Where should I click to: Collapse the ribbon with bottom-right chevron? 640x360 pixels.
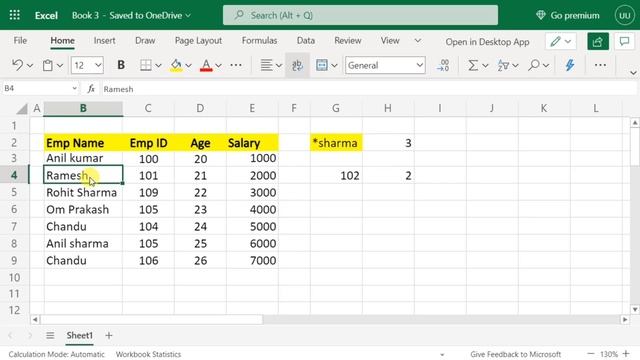633,73
